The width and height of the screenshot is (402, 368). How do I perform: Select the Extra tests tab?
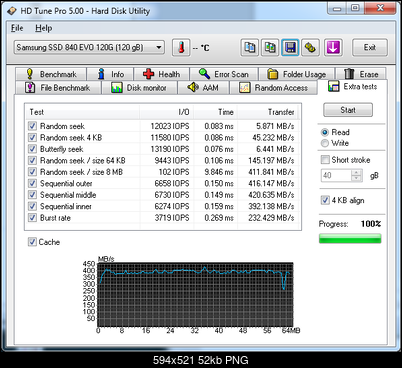click(x=353, y=87)
